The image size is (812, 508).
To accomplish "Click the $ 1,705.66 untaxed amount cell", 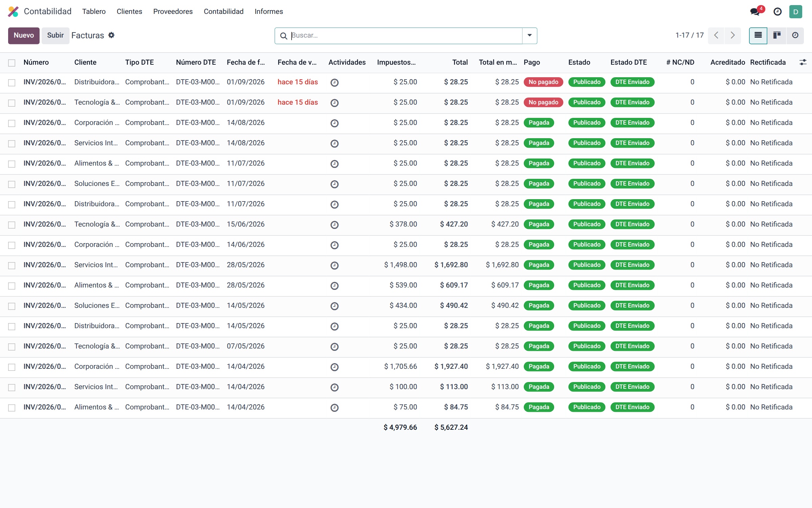I will tap(400, 366).
